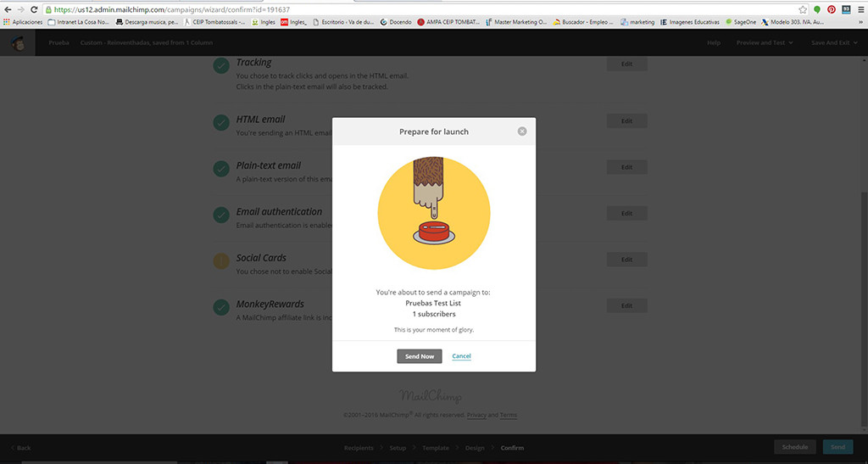Go to the Design step

click(x=475, y=448)
